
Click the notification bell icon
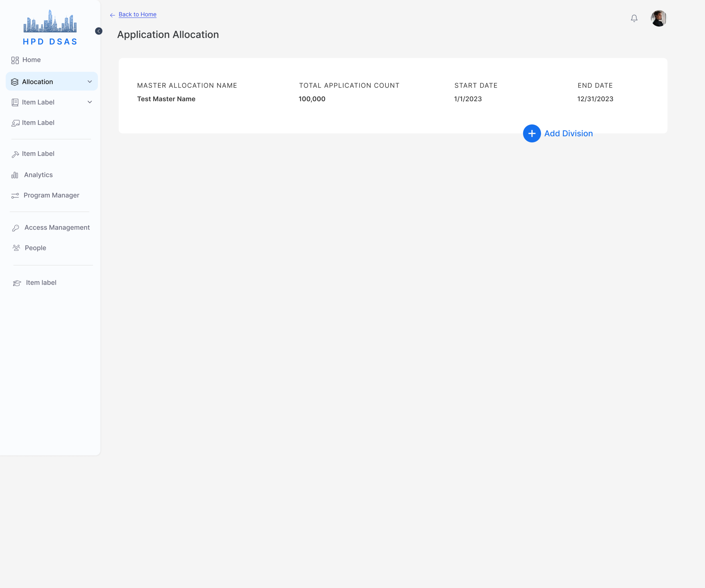[x=634, y=18]
